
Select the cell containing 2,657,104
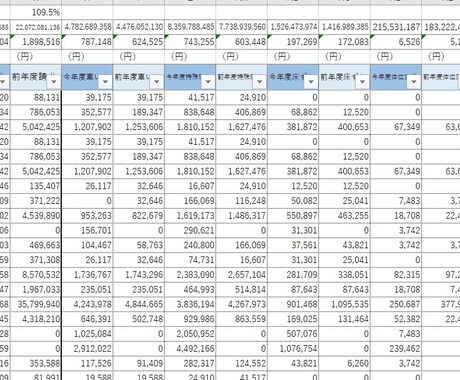click(242, 275)
